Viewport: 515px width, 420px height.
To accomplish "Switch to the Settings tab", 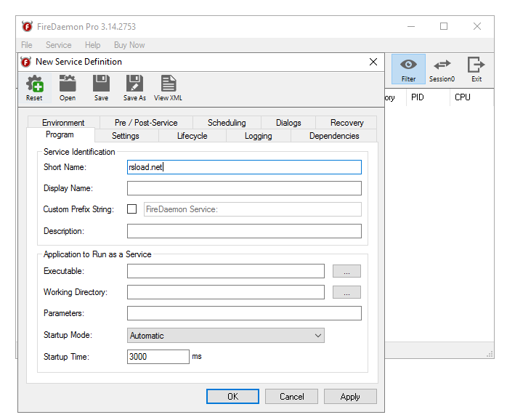I will coord(126,136).
